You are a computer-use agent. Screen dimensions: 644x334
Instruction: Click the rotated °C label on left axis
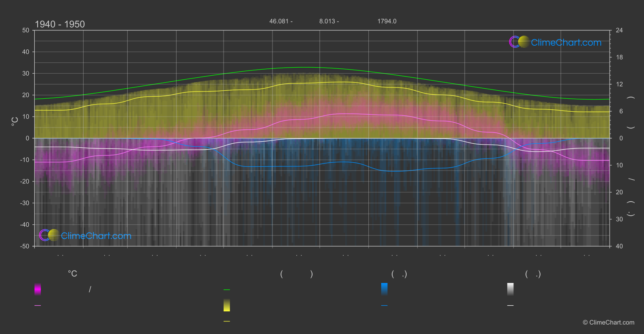coord(15,121)
